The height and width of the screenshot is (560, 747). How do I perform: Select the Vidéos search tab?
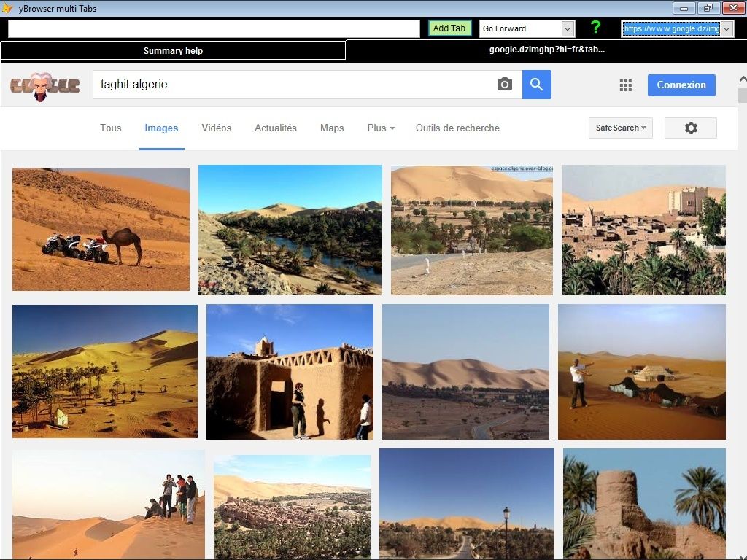point(216,128)
